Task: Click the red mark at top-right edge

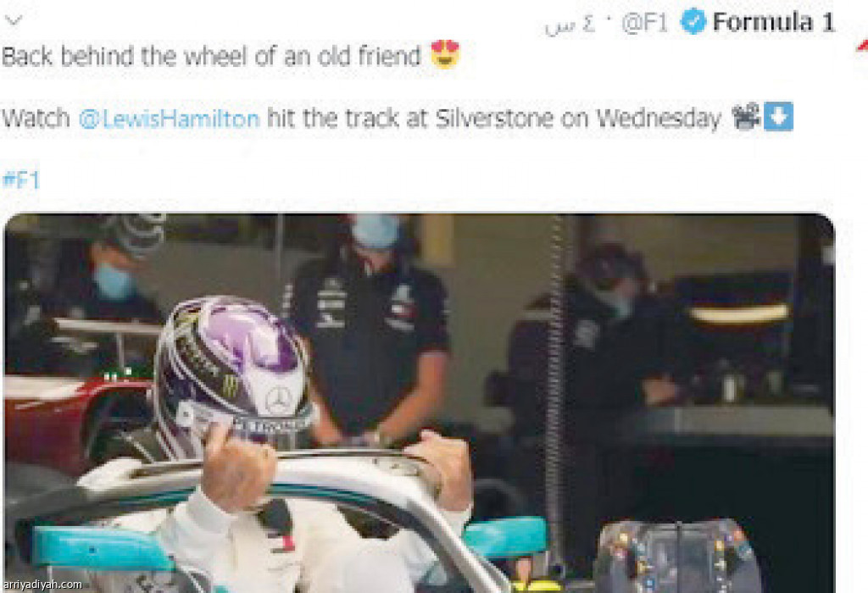Action: 862,46
